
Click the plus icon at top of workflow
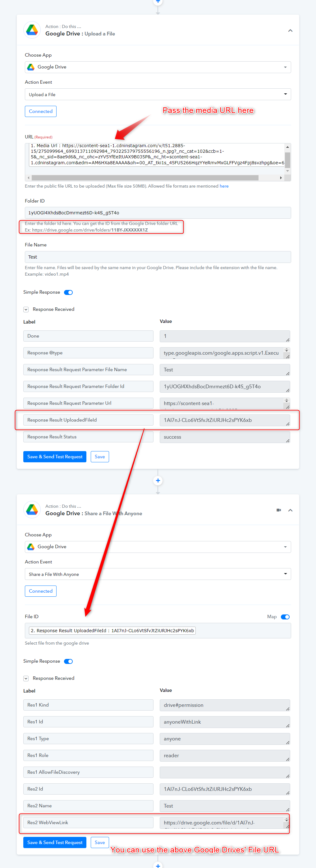pyautogui.click(x=158, y=2)
